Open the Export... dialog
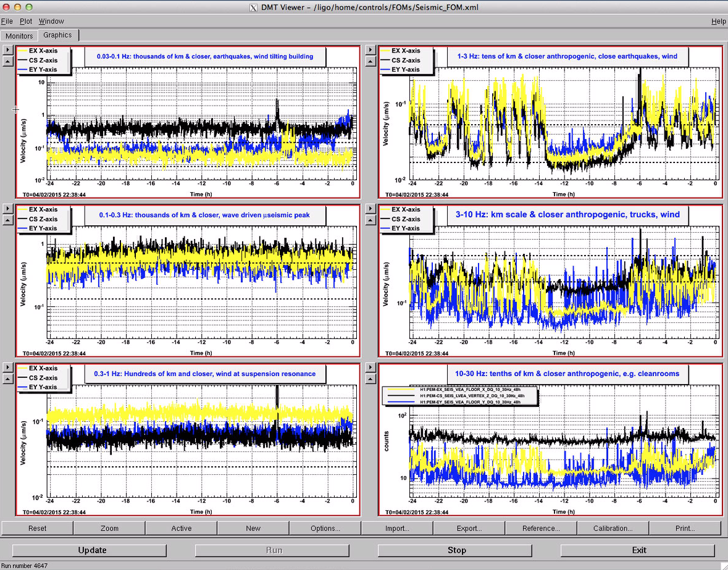 [x=469, y=528]
